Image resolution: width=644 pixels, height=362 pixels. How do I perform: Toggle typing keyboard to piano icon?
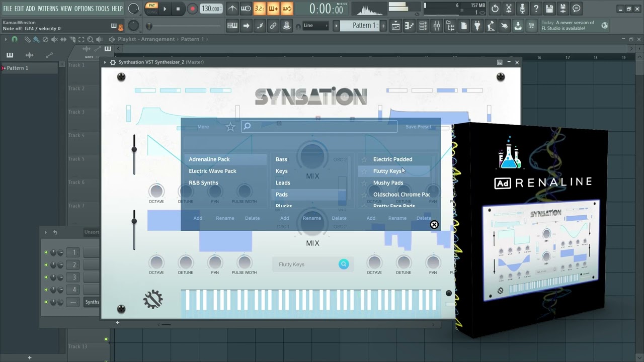pyautogui.click(x=232, y=26)
